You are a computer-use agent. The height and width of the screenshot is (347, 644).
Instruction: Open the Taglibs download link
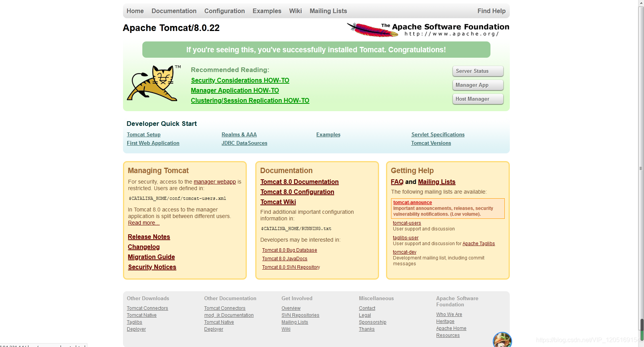pos(135,322)
